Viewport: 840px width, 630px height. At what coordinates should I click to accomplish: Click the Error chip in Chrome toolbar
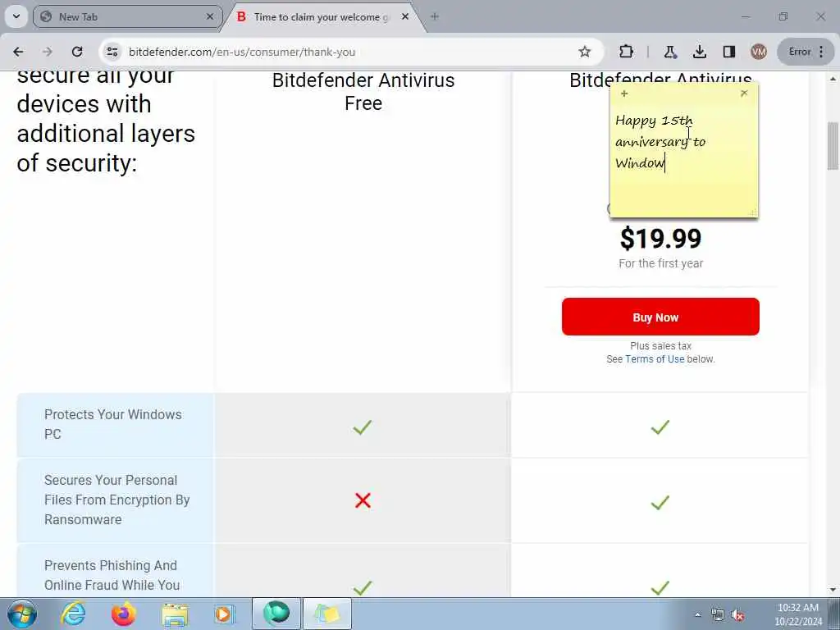click(x=806, y=52)
